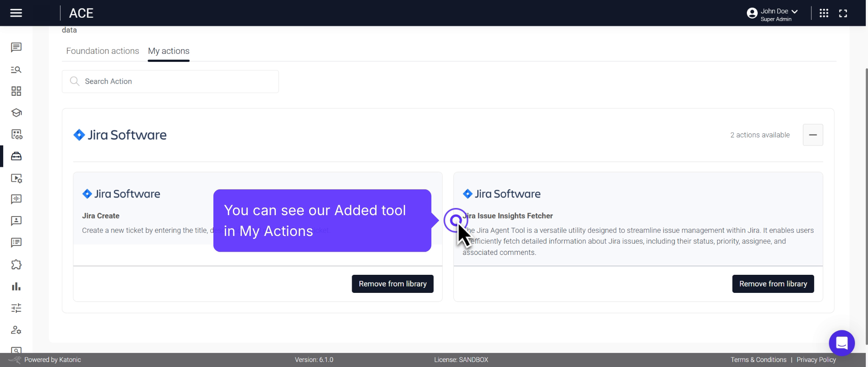Open the toolbox sidebar icon

16,156
